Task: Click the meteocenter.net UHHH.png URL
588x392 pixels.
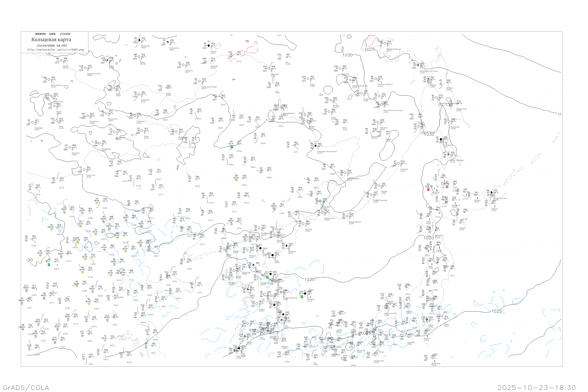Action: pyautogui.click(x=55, y=50)
